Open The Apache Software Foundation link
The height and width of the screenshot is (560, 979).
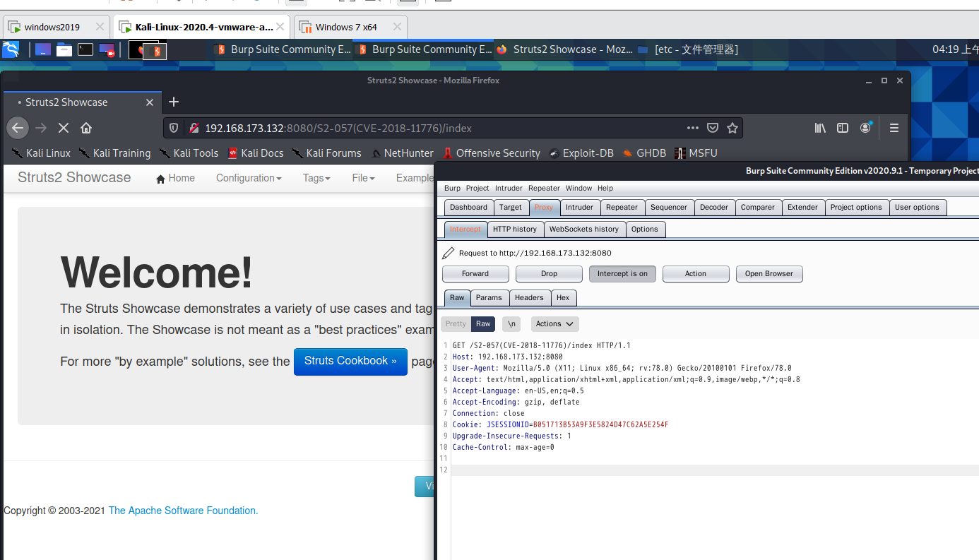(x=183, y=511)
